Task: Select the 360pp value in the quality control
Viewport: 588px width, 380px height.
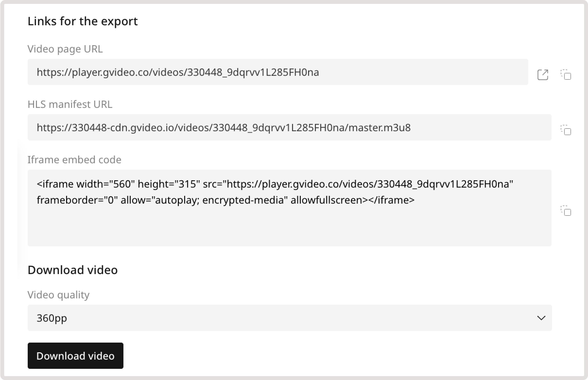Action: (52, 318)
